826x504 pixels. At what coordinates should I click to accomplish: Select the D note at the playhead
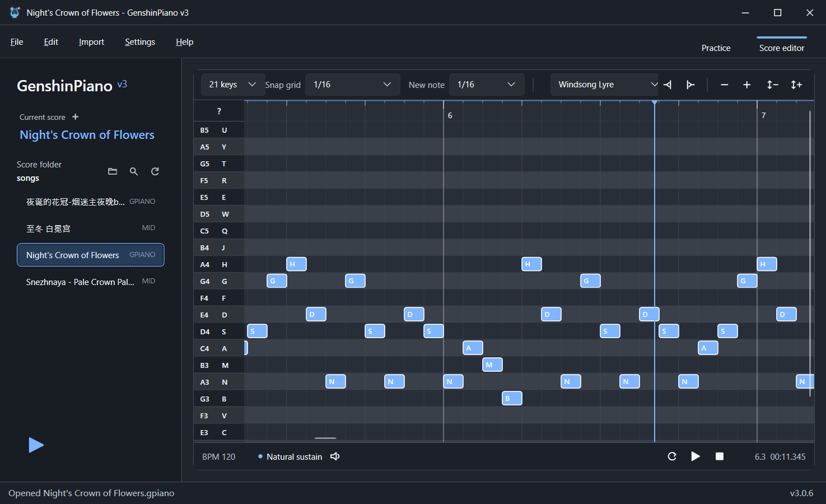(649, 314)
